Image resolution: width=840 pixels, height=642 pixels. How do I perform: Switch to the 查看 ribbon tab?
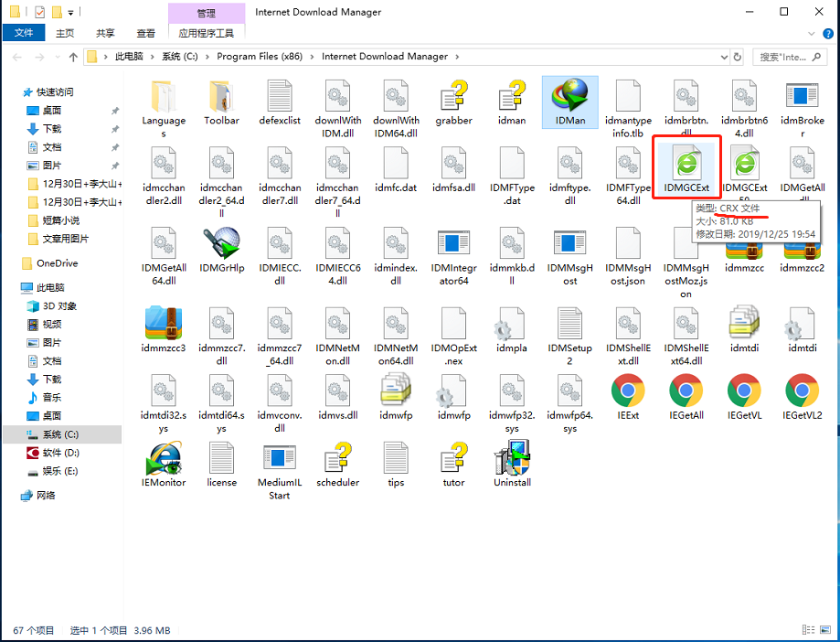(x=145, y=33)
